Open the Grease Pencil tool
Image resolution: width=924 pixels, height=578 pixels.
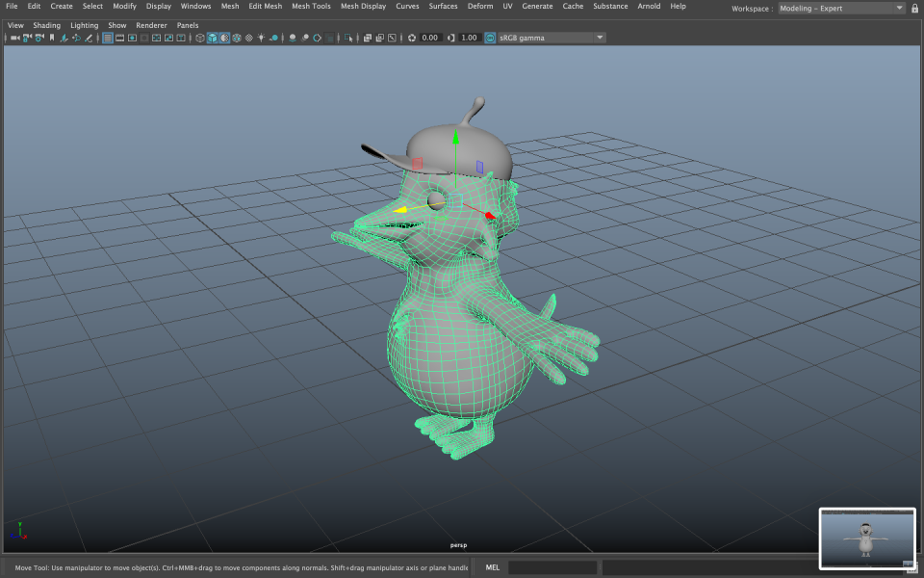pos(89,38)
